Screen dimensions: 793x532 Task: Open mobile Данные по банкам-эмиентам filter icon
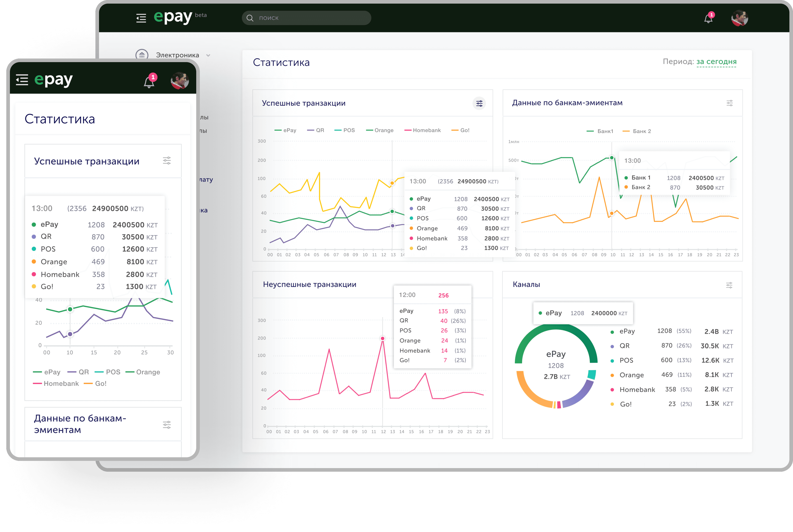click(x=167, y=424)
